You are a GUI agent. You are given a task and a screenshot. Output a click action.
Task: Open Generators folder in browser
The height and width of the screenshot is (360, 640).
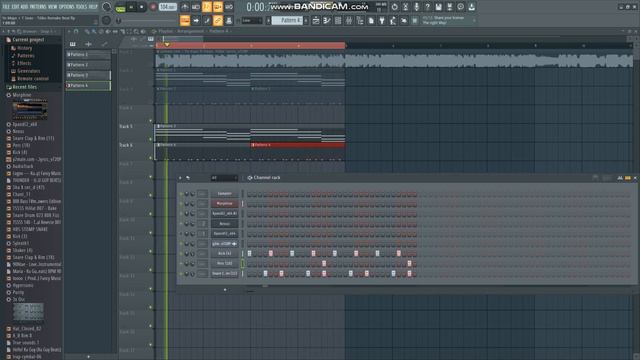[x=28, y=71]
